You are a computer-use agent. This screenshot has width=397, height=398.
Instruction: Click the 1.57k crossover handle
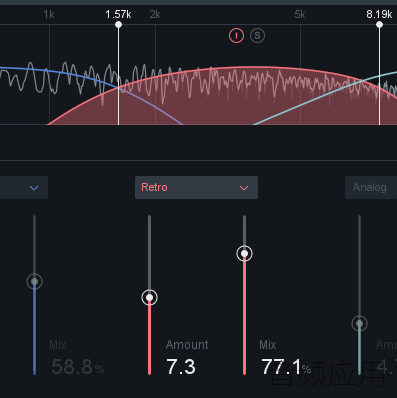tap(118, 25)
